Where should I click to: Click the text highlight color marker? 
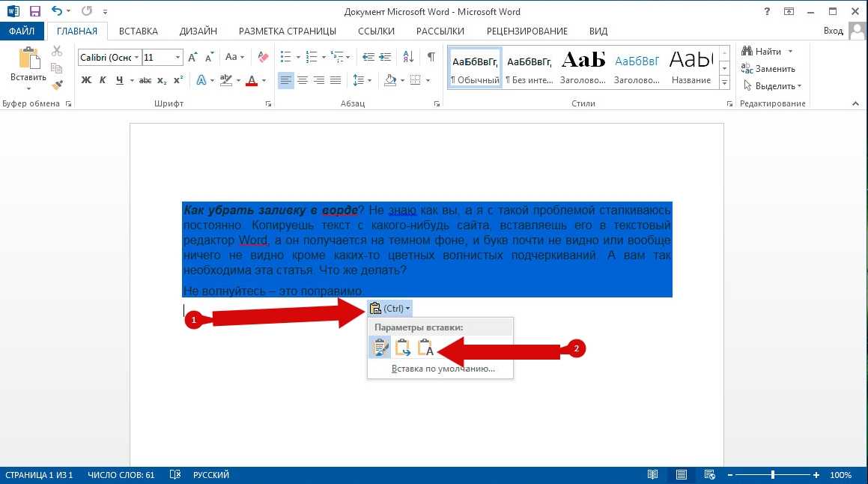click(226, 81)
